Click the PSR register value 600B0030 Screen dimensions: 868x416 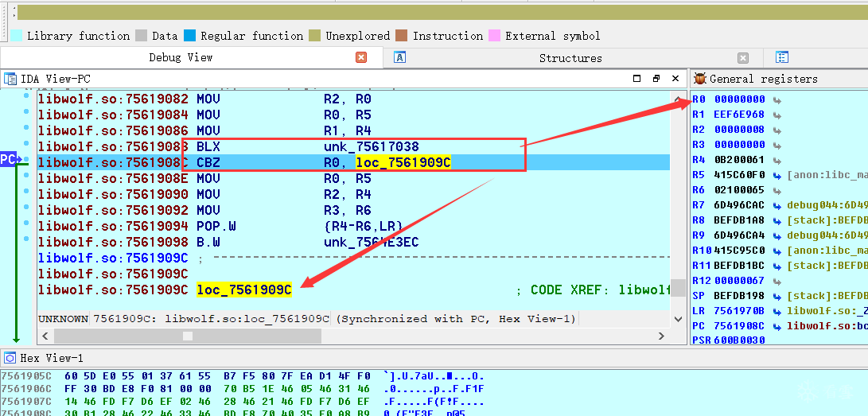[740, 340]
